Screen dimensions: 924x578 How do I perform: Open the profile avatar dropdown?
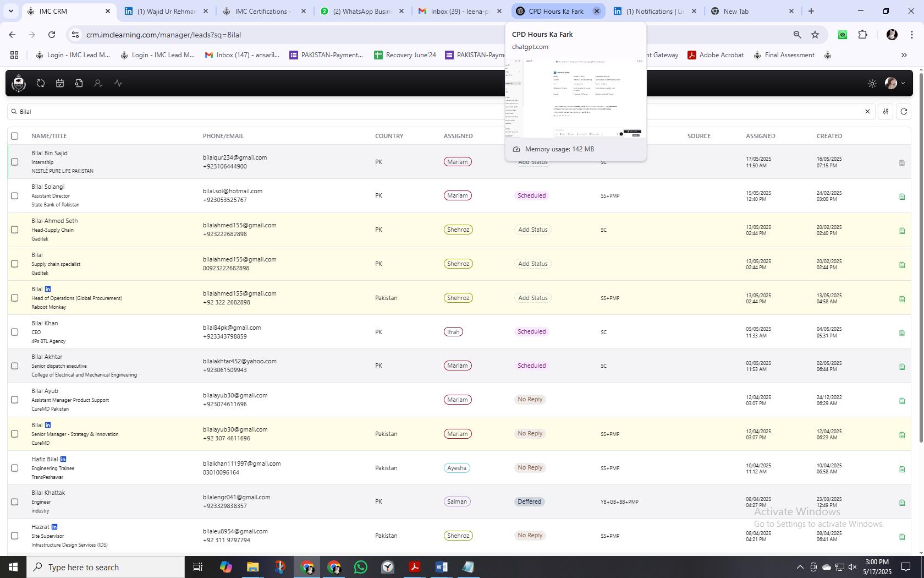pos(895,83)
